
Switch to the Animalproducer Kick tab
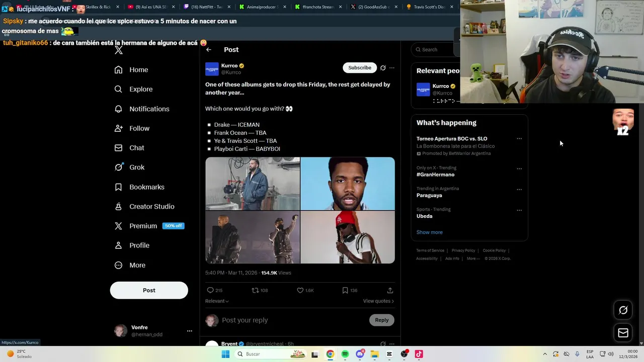(262, 7)
